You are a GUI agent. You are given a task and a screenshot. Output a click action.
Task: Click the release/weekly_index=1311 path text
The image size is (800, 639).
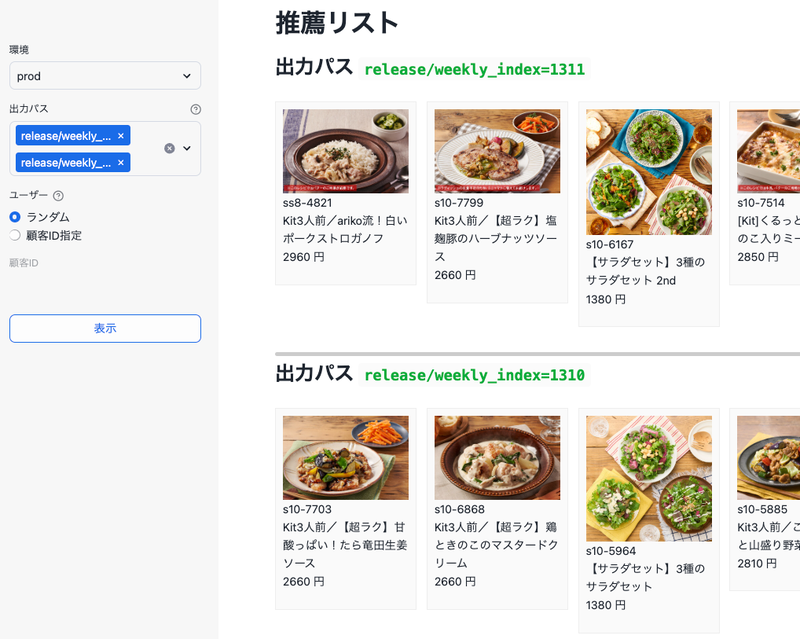[474, 69]
